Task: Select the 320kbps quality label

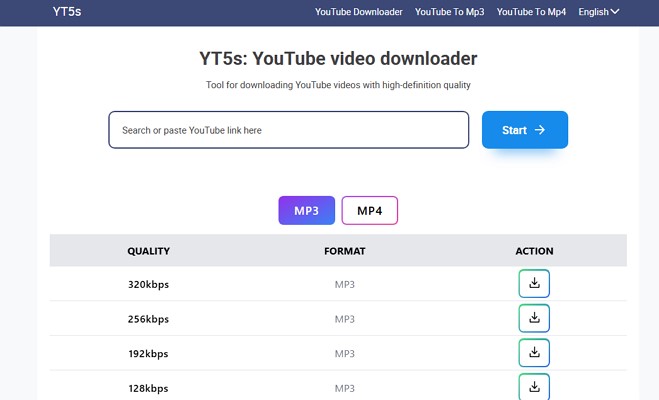Action: click(148, 284)
